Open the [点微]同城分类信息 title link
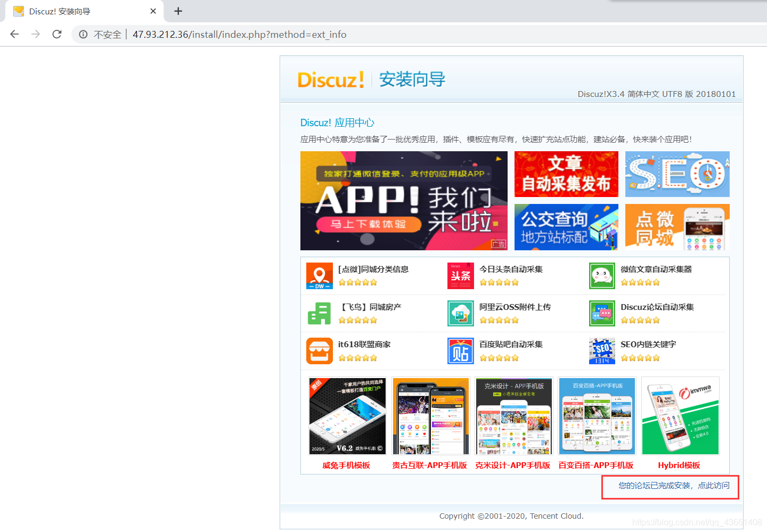 (373, 269)
